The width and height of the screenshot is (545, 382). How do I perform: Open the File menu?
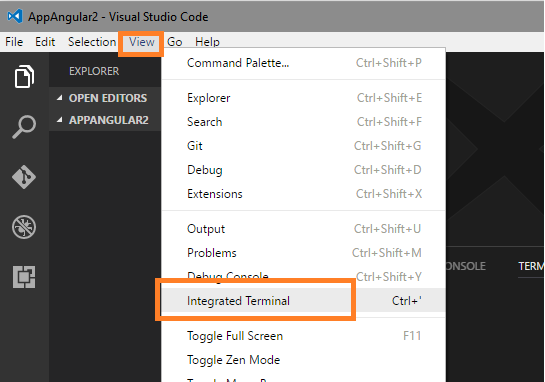click(x=14, y=42)
